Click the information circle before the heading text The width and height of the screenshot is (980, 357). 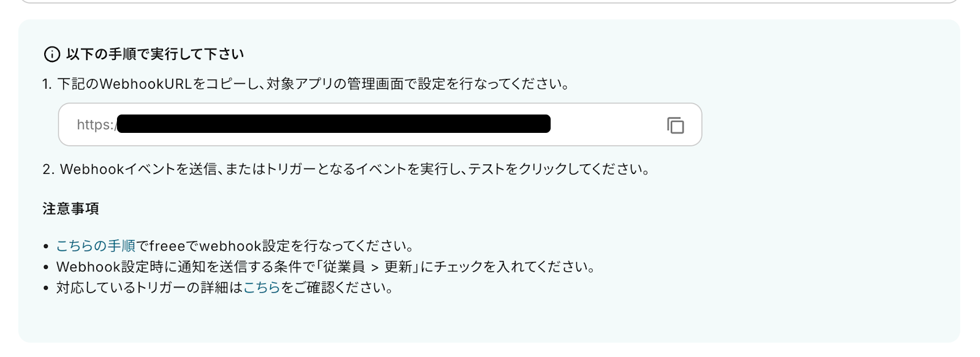[51, 54]
